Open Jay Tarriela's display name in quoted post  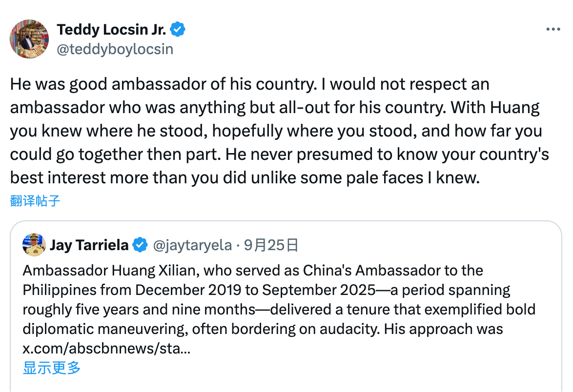coord(89,245)
